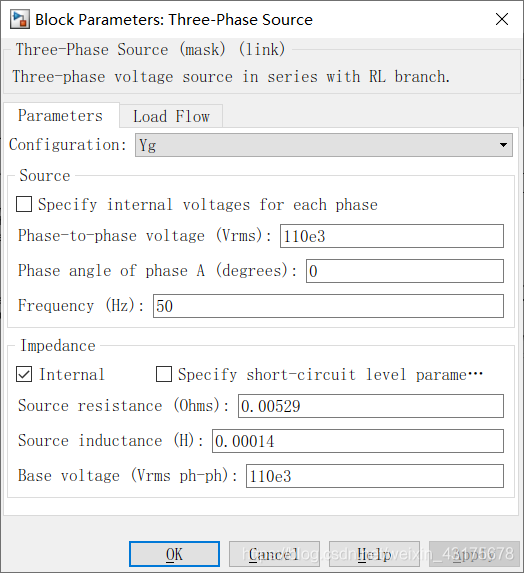Click the Cancel button
524x573 pixels.
274,554
